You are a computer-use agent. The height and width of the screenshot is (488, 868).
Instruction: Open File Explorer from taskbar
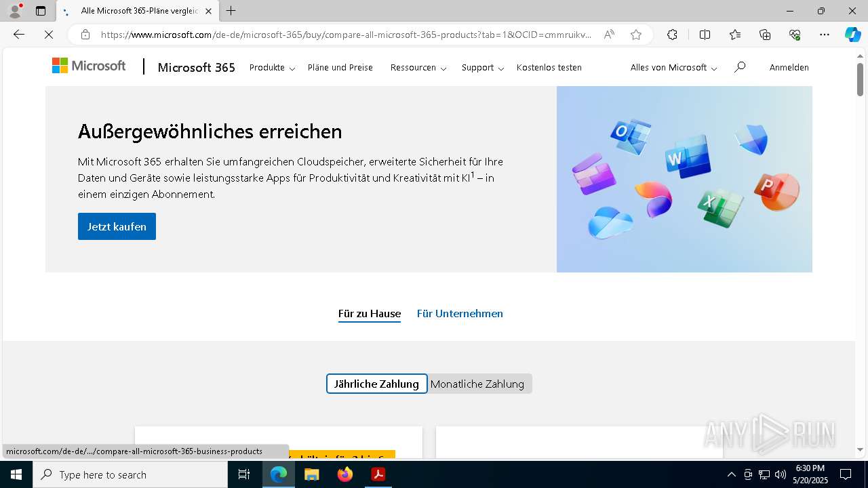[311, 474]
